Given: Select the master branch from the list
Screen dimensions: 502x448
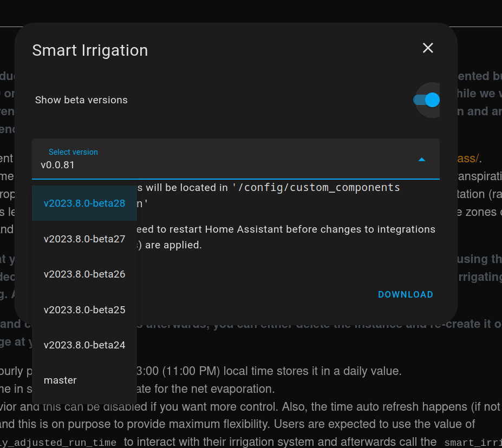Looking at the screenshot, I should click(60, 380).
